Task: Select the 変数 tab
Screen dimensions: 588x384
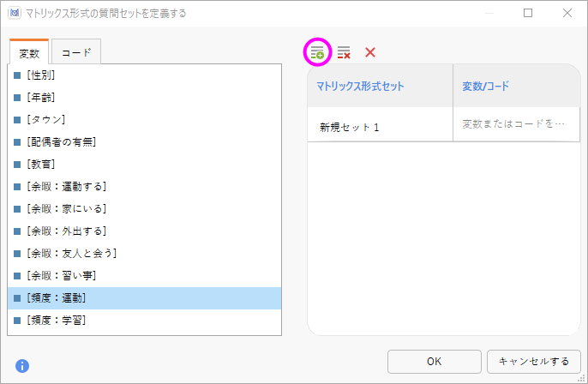Action: click(29, 52)
